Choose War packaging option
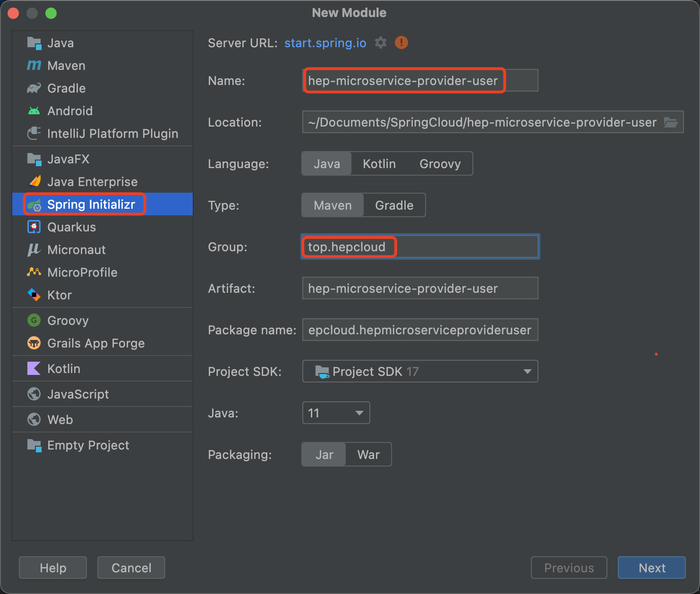700x594 pixels. pos(368,455)
